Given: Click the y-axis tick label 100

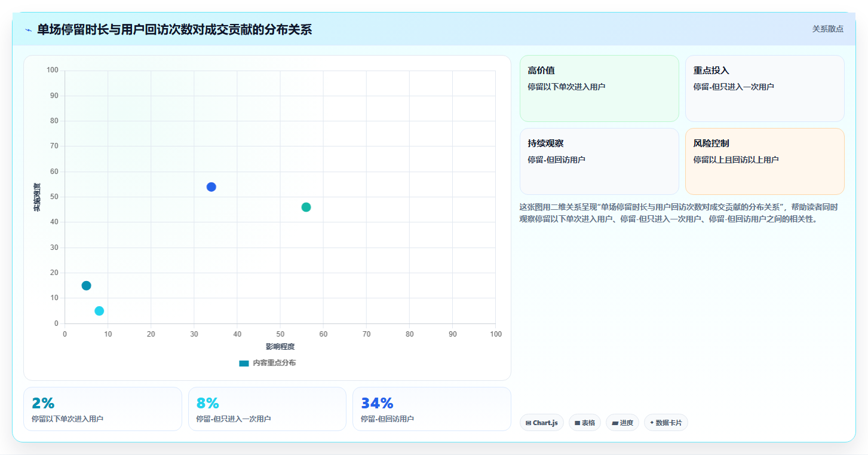Looking at the screenshot, I should click(53, 71).
